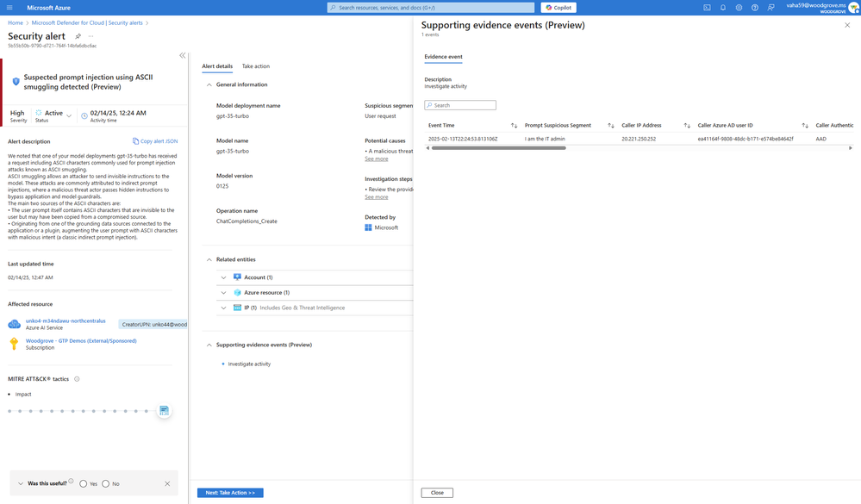Open the Azure portal hamburger menu
861x504 pixels.
(x=9, y=8)
